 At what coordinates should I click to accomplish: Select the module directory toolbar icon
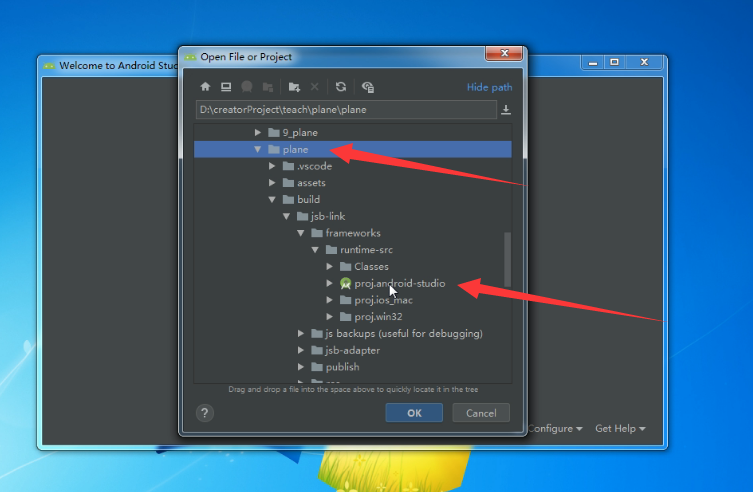(x=267, y=87)
